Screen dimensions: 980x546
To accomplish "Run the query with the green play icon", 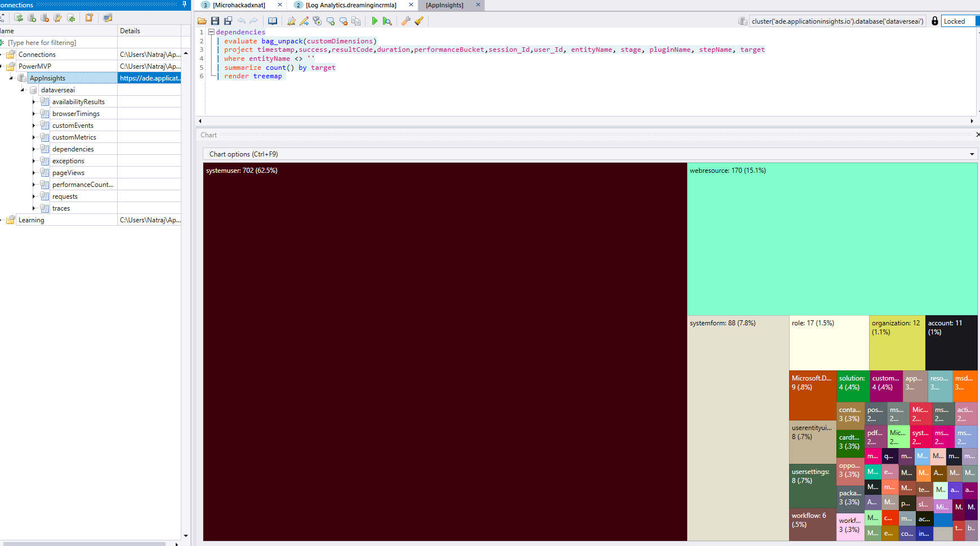I will click(375, 21).
